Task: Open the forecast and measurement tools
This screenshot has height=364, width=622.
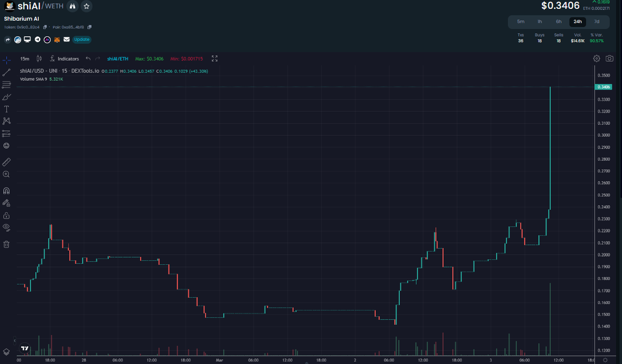Action: [x=6, y=134]
